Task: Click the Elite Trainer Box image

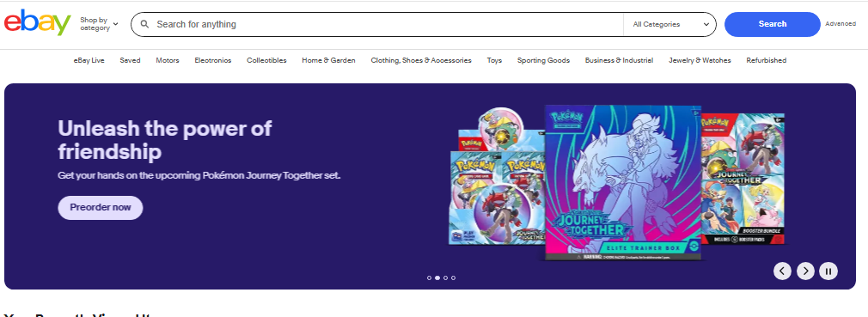Action: point(623,183)
